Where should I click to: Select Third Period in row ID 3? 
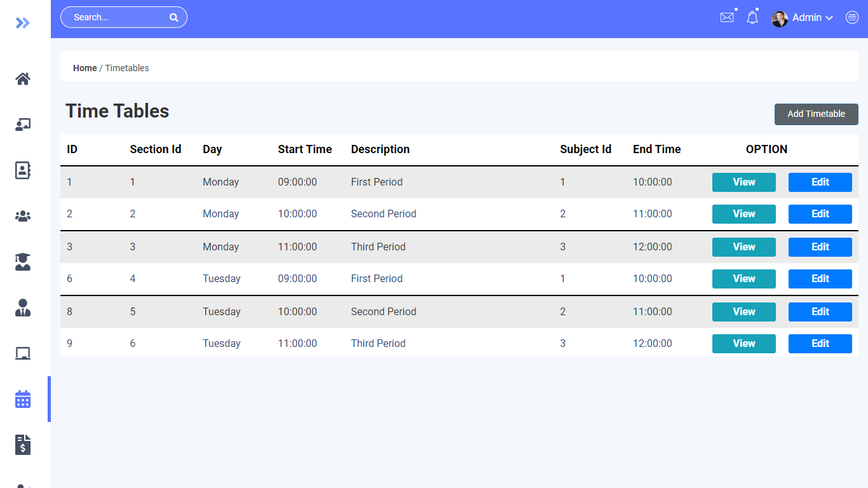click(x=378, y=247)
